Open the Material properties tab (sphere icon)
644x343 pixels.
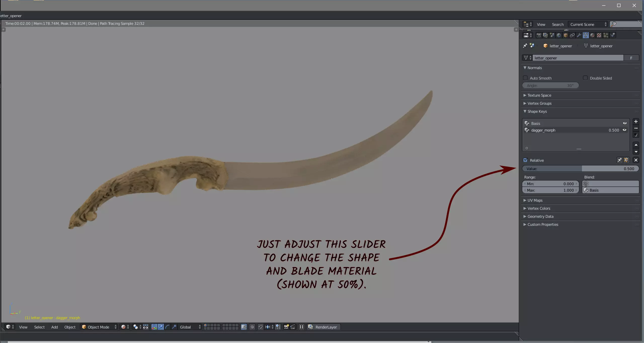pyautogui.click(x=592, y=35)
